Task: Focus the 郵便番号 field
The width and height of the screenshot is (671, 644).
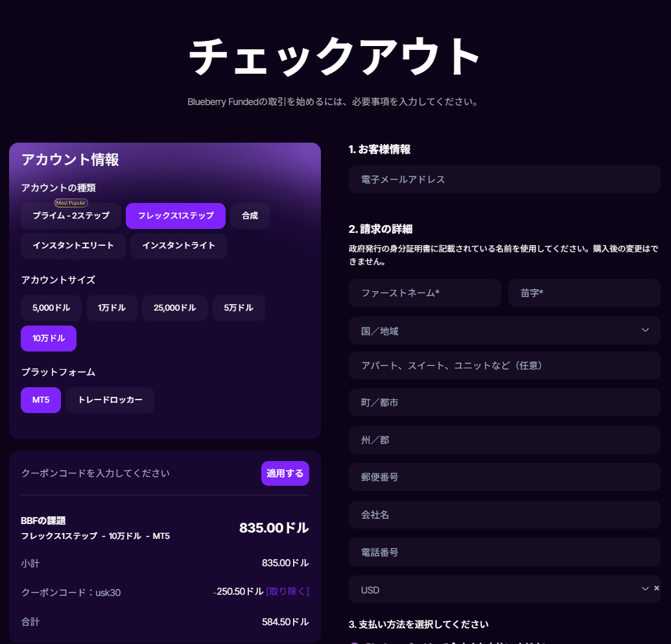Action: (x=504, y=477)
